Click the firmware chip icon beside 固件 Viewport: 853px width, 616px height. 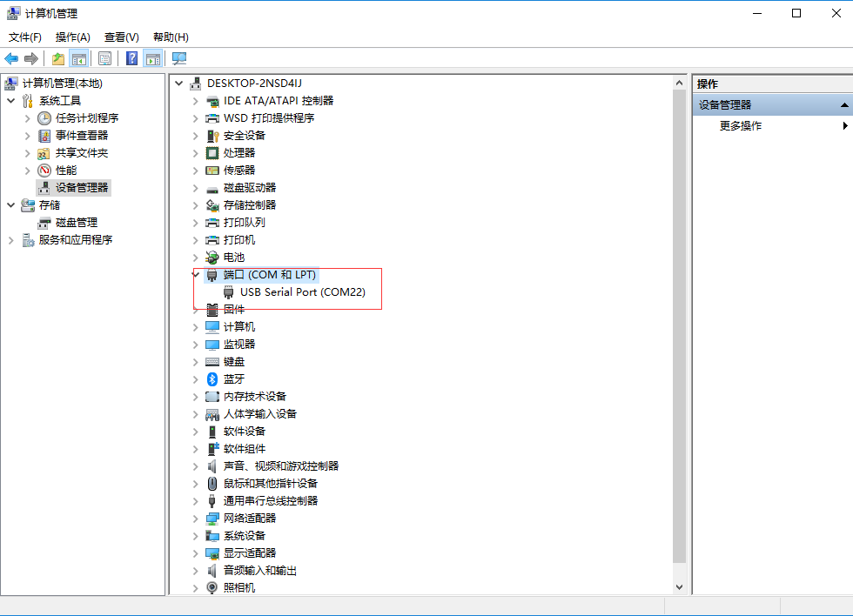(212, 310)
